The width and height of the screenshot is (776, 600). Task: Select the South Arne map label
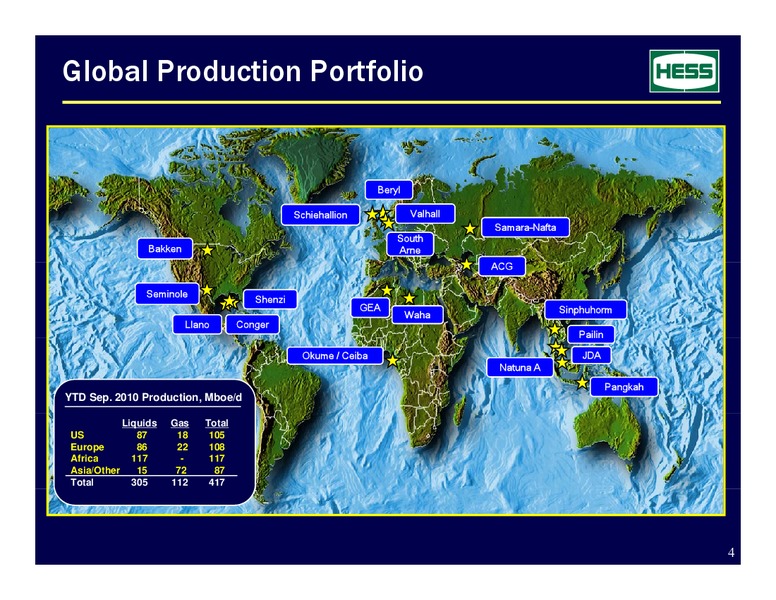coord(410,244)
